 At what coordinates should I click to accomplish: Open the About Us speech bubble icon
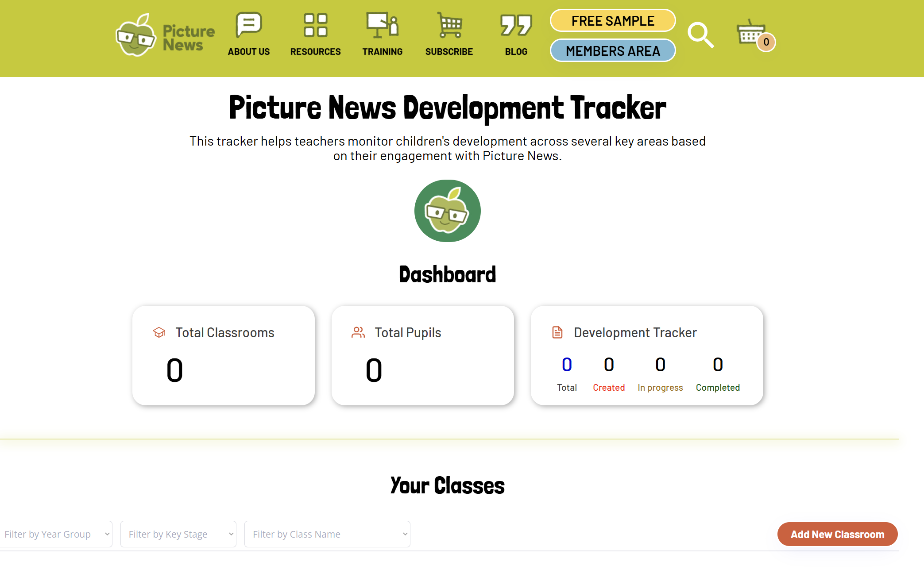pos(249,24)
